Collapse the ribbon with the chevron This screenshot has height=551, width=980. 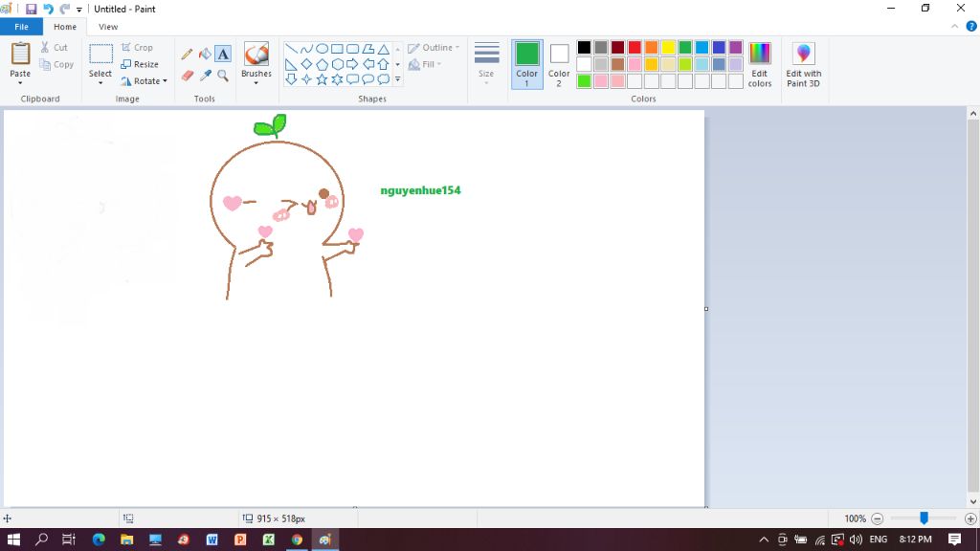tap(954, 26)
